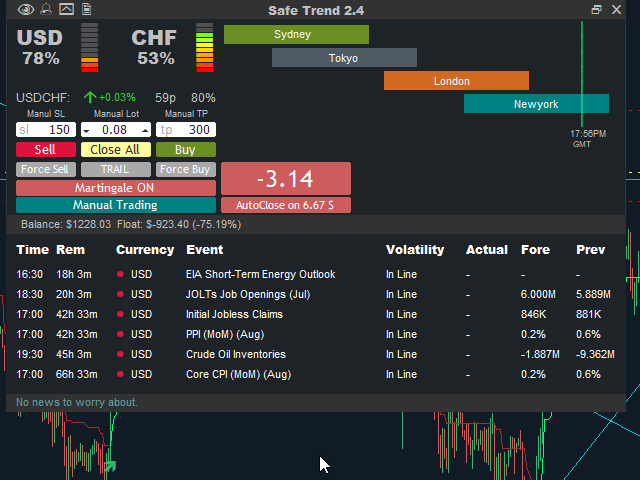
Task: Toggle the eye visibility icon in title bar
Action: [26, 9]
